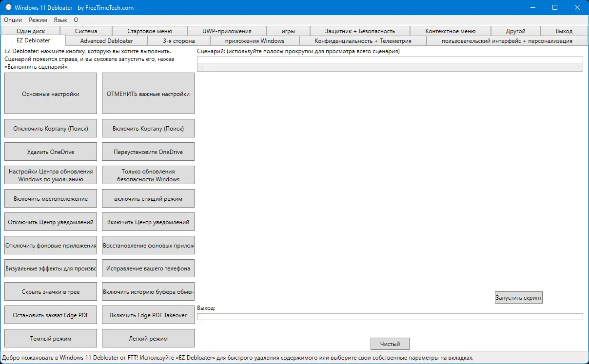
Task: Click the Чистый button
Action: click(x=390, y=344)
